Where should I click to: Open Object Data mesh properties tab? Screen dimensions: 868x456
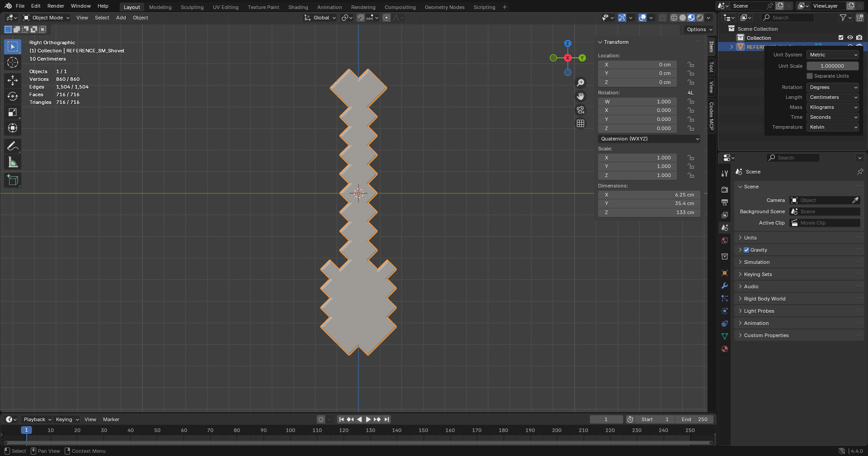point(725,336)
